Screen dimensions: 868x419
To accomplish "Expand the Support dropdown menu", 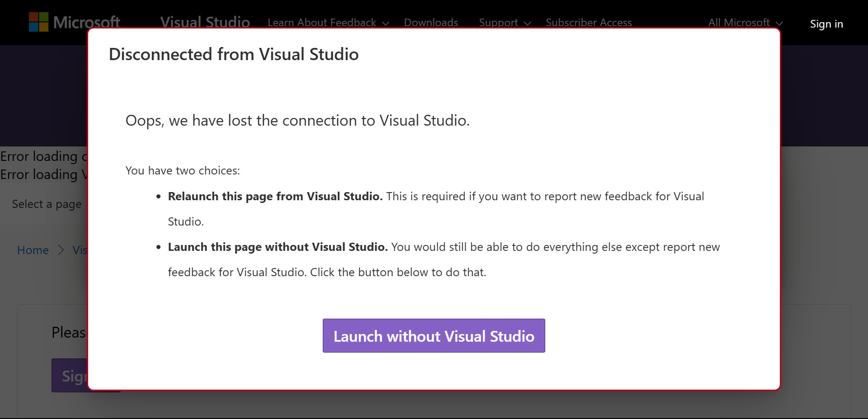I will [505, 23].
